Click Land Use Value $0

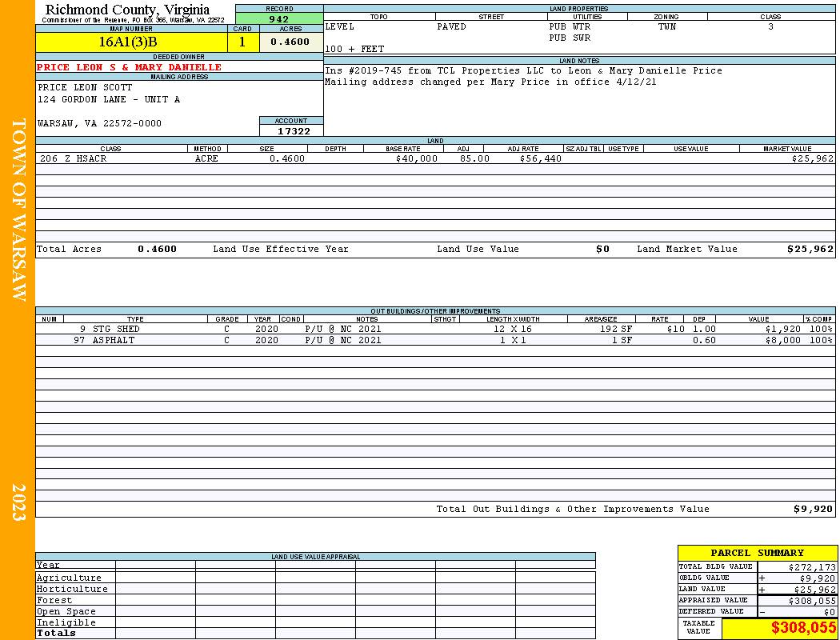[x=602, y=249]
